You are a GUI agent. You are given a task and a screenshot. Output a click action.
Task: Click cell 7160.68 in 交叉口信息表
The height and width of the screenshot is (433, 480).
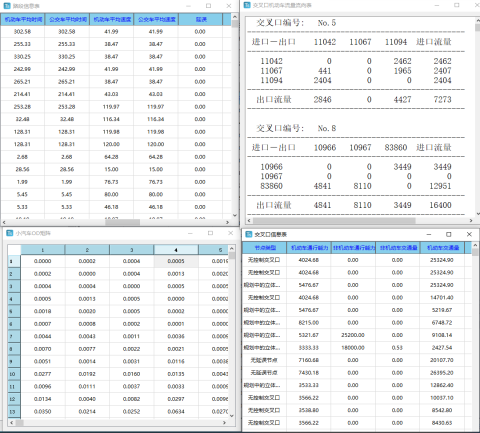[309, 360]
